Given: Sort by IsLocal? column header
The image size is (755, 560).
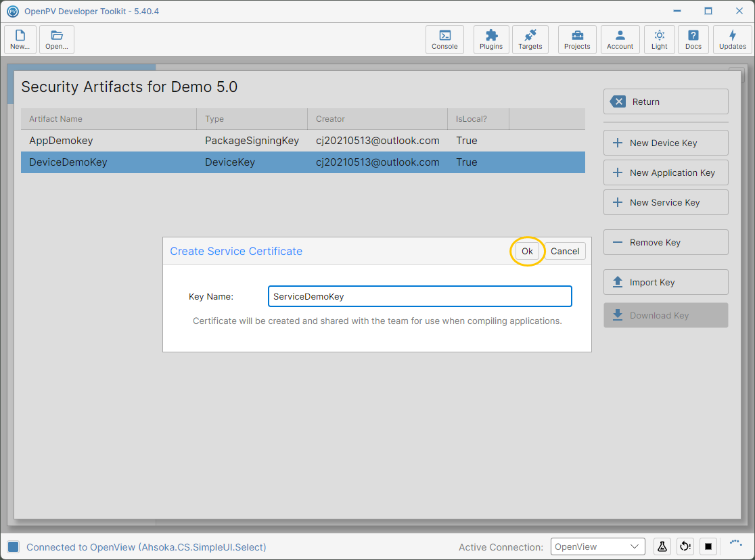Looking at the screenshot, I should [x=478, y=119].
